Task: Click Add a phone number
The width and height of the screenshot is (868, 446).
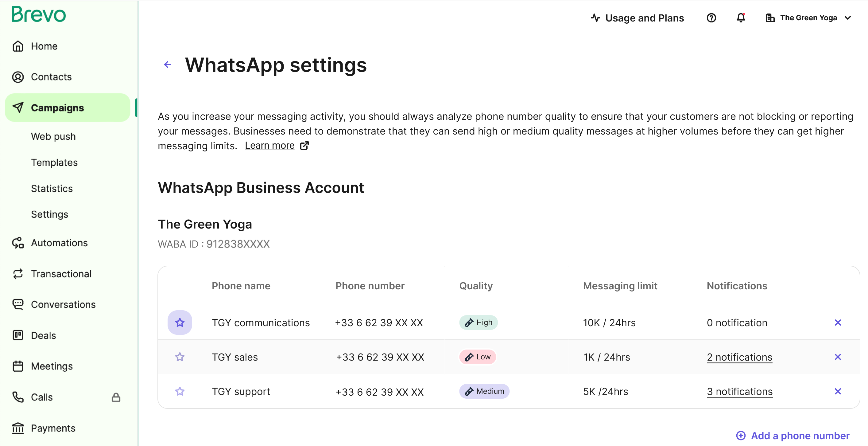Action: click(x=800, y=436)
